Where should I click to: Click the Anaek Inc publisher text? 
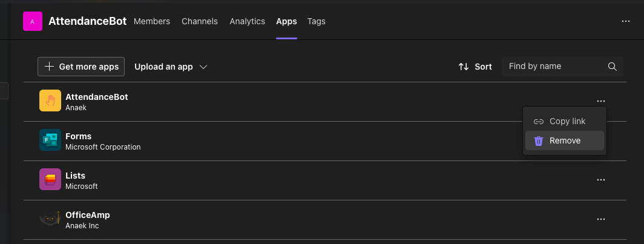tap(82, 226)
